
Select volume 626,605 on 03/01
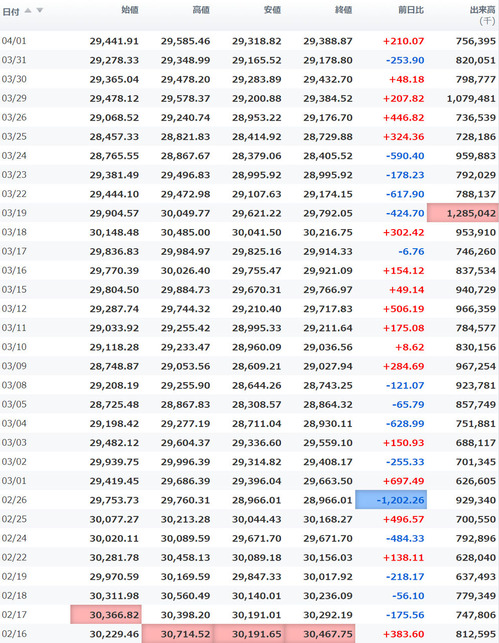[x=476, y=481]
